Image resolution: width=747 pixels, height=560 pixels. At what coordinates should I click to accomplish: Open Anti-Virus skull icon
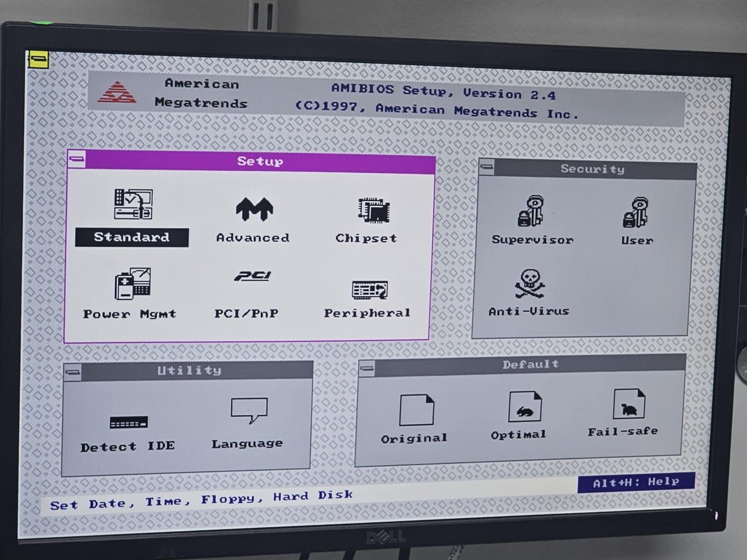pyautogui.click(x=529, y=283)
